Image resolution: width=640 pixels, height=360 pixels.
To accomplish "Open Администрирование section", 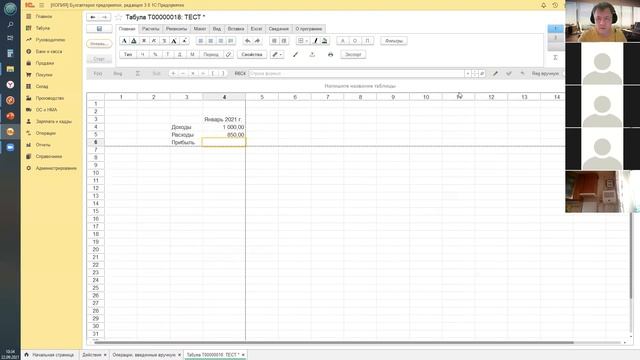I will pos(56,168).
